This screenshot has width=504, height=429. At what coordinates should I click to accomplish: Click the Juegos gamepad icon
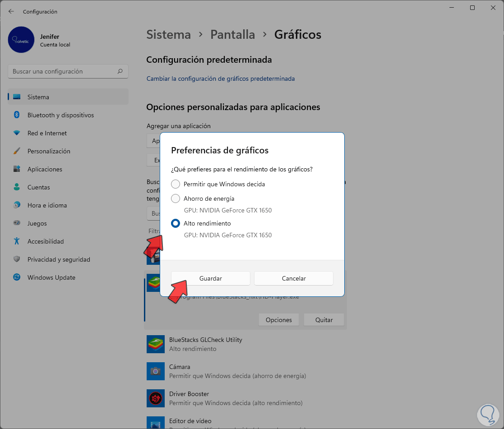[x=17, y=223]
